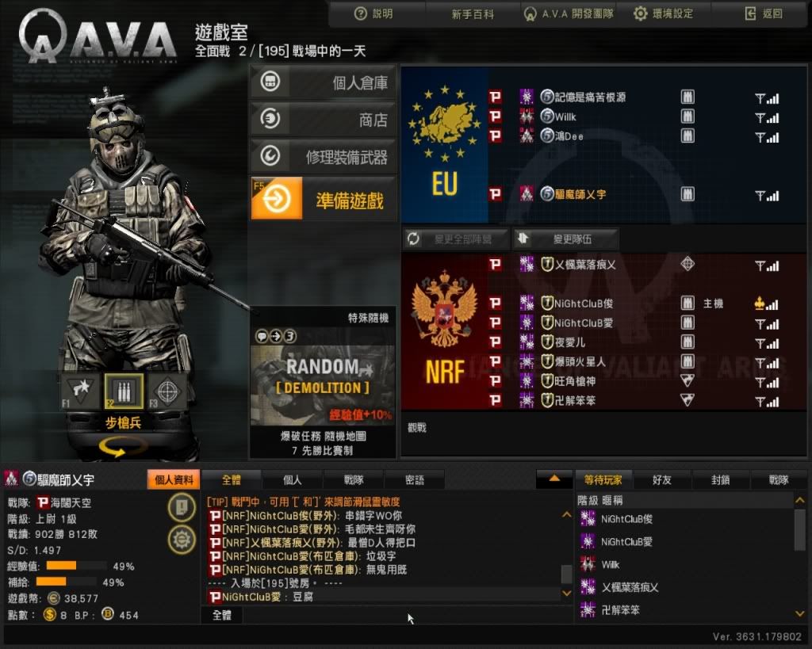Click 變更隊伍 change team button
The height and width of the screenshot is (649, 812).
coord(565,239)
